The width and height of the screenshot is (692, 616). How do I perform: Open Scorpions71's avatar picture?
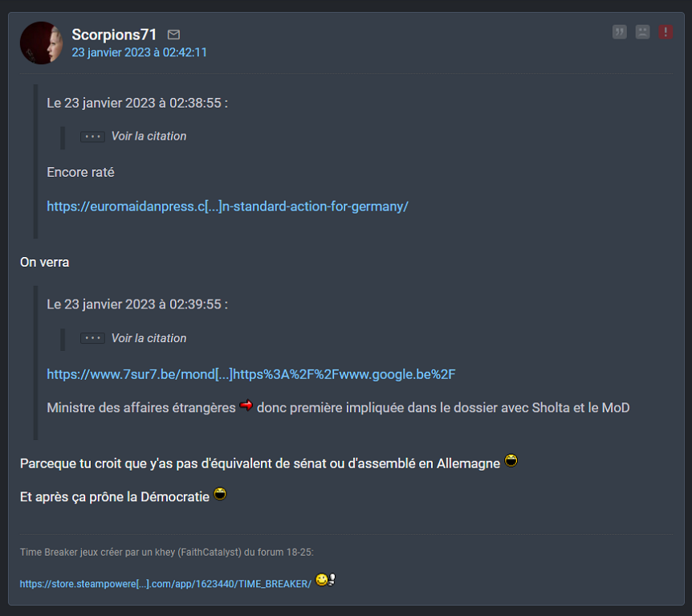point(41,43)
